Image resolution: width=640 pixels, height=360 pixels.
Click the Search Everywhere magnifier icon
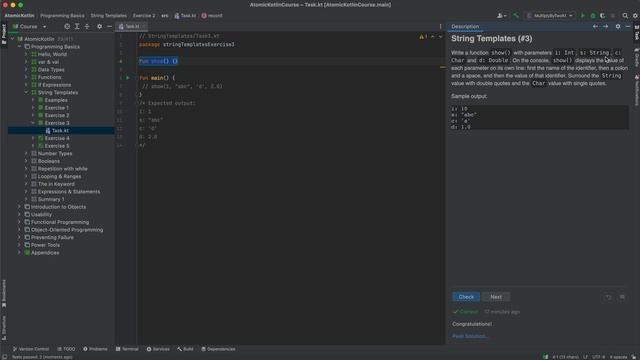625,16
